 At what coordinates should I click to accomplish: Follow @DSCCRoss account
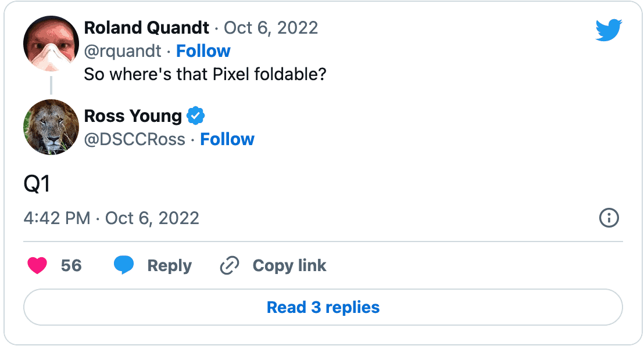(x=227, y=139)
